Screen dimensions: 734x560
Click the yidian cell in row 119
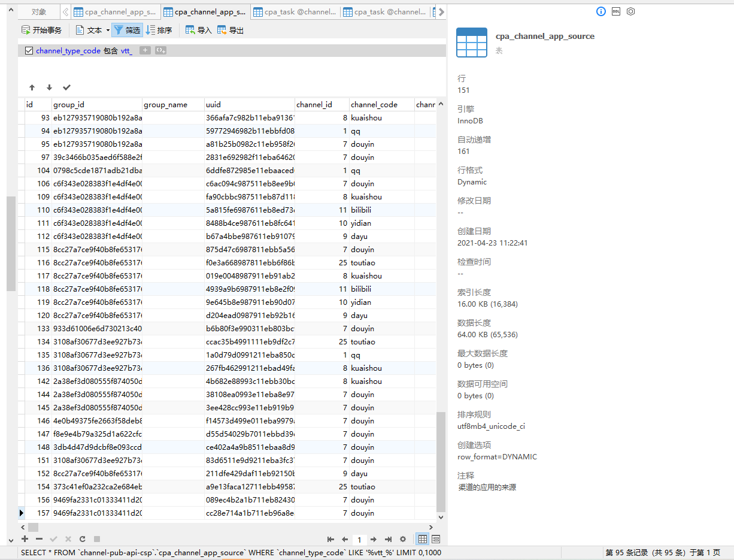pos(381,302)
